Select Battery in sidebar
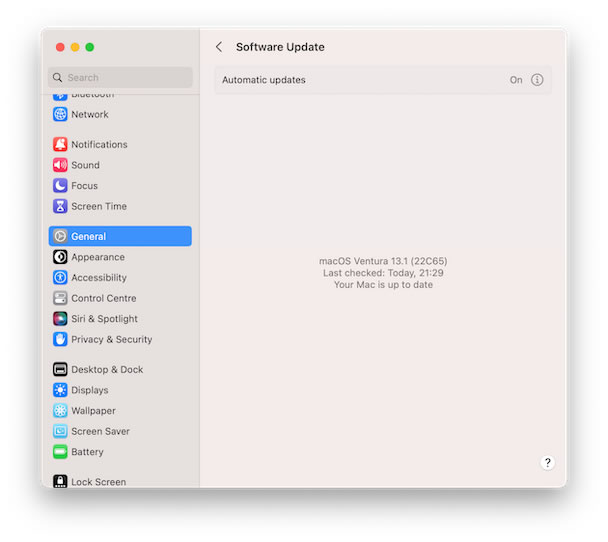The image size is (608, 542). click(120, 452)
